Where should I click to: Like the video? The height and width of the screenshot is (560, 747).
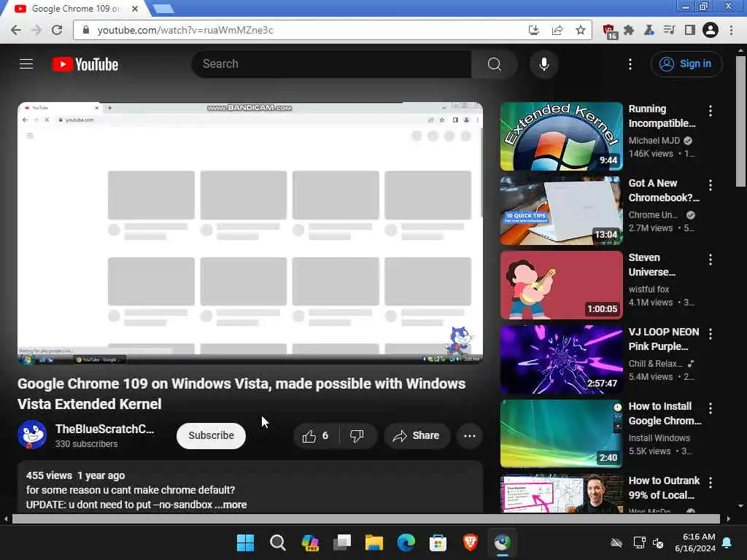point(315,435)
